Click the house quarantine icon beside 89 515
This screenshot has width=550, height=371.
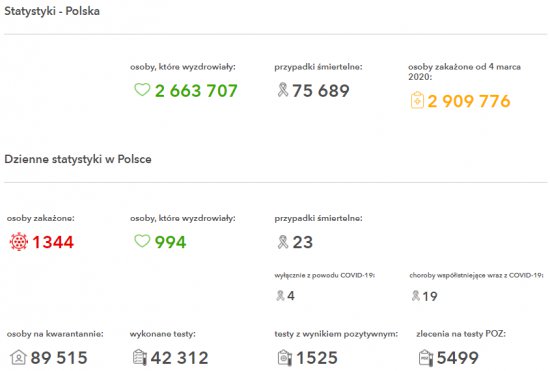[x=18, y=357]
